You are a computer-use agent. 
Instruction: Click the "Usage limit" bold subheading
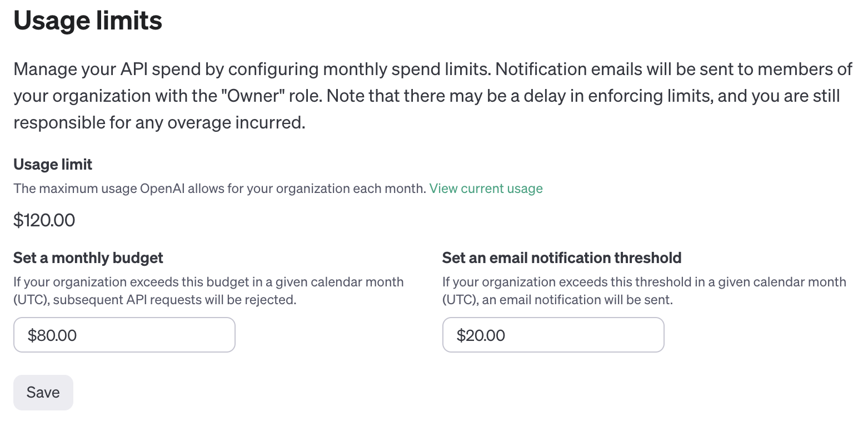(x=53, y=165)
